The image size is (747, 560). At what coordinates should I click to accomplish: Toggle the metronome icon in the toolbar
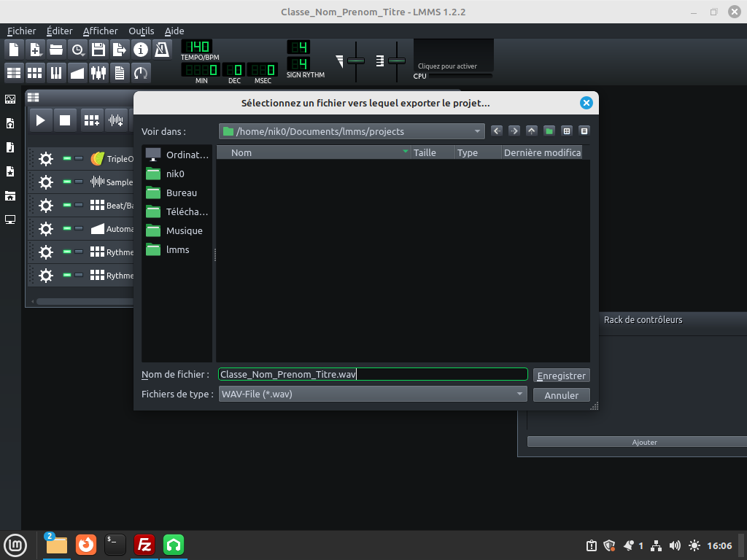pyautogui.click(x=162, y=50)
